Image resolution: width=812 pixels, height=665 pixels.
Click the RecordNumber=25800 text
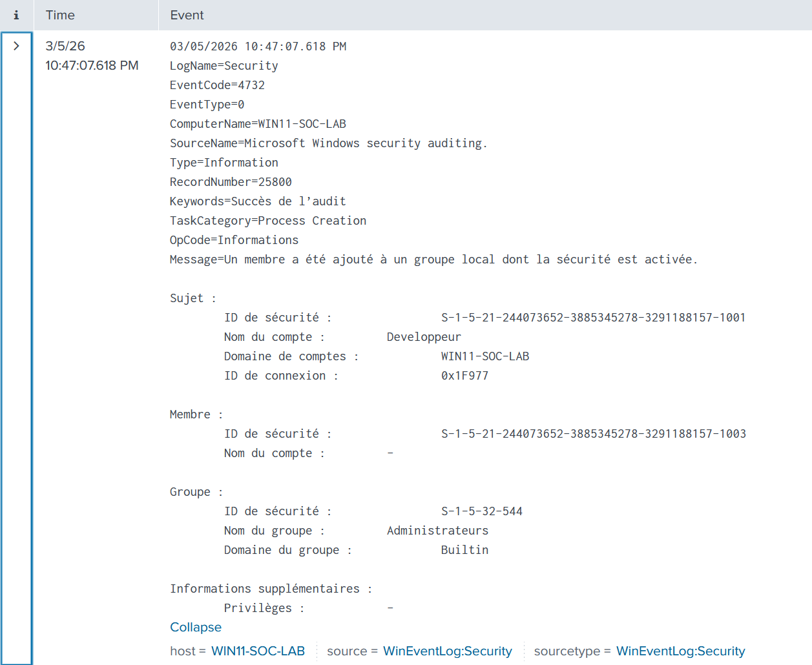pos(231,182)
